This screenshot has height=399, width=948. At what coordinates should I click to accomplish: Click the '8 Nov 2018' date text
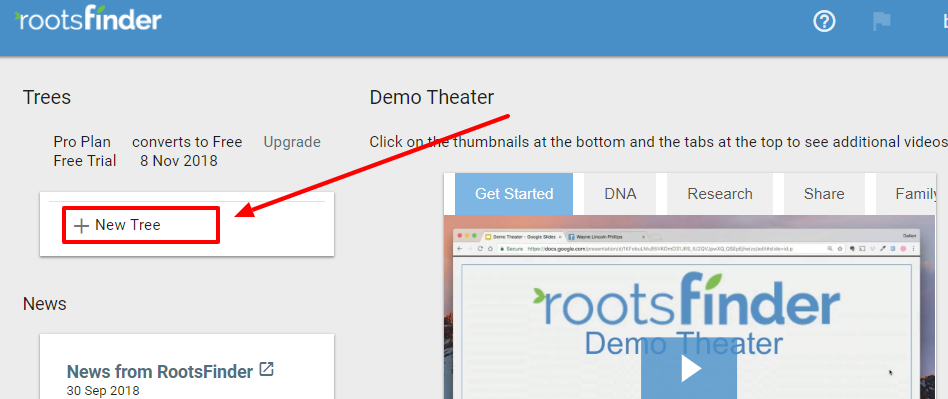179,161
